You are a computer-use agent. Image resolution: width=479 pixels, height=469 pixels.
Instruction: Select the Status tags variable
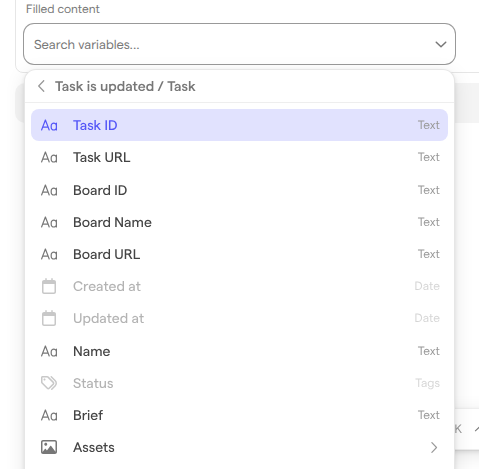point(239,383)
